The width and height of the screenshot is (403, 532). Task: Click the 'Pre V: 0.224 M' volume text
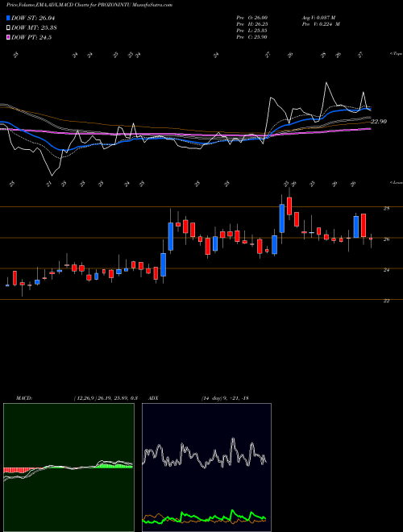[x=320, y=24]
